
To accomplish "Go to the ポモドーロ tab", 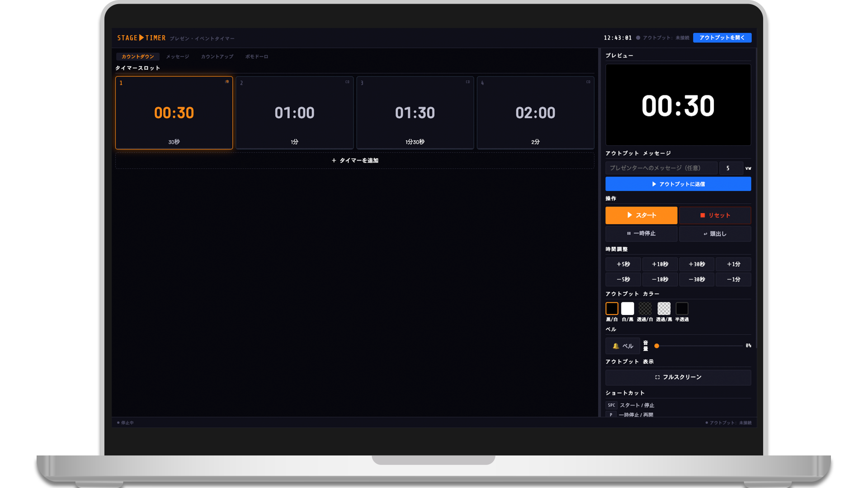I will 256,56.
